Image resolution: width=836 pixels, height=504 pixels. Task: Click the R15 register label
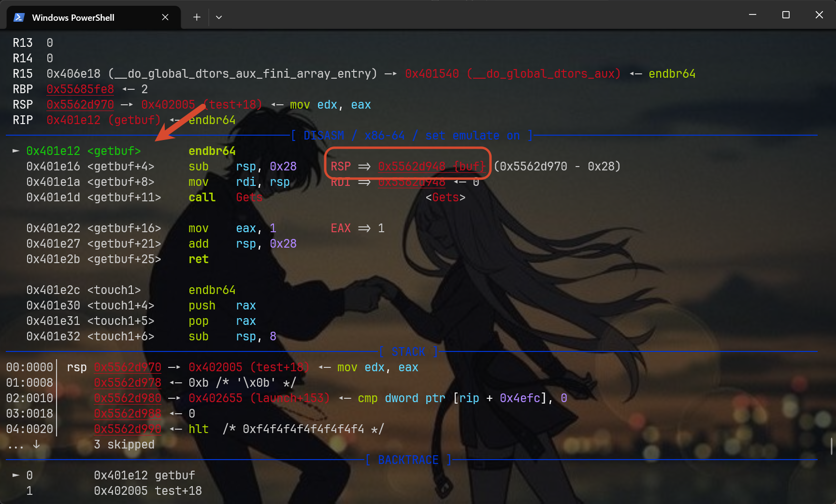pyautogui.click(x=23, y=74)
